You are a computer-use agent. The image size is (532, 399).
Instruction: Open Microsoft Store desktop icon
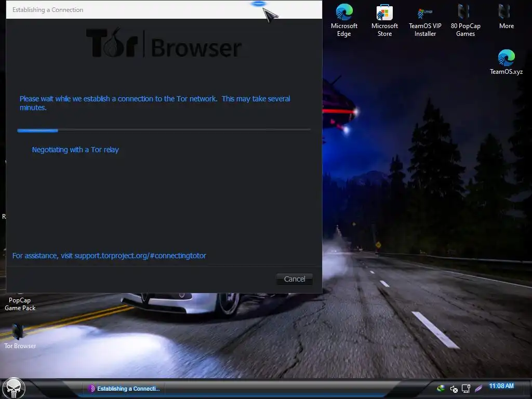click(x=384, y=20)
